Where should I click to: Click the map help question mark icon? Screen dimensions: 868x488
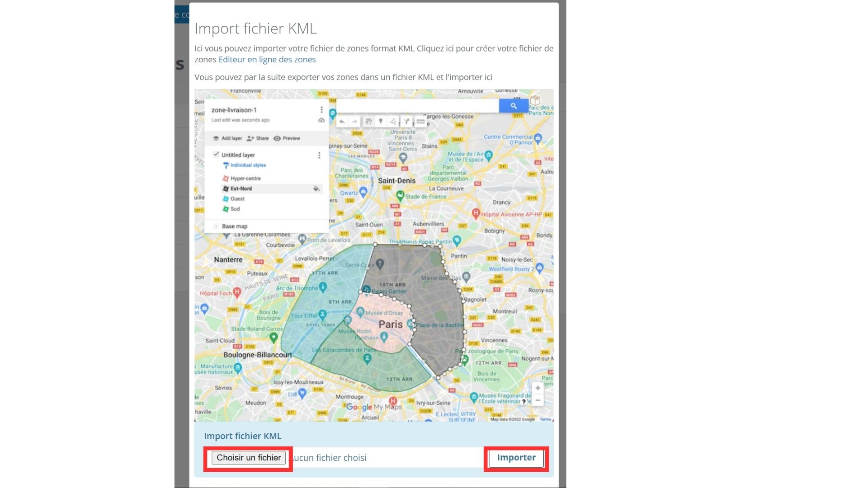(x=524, y=401)
